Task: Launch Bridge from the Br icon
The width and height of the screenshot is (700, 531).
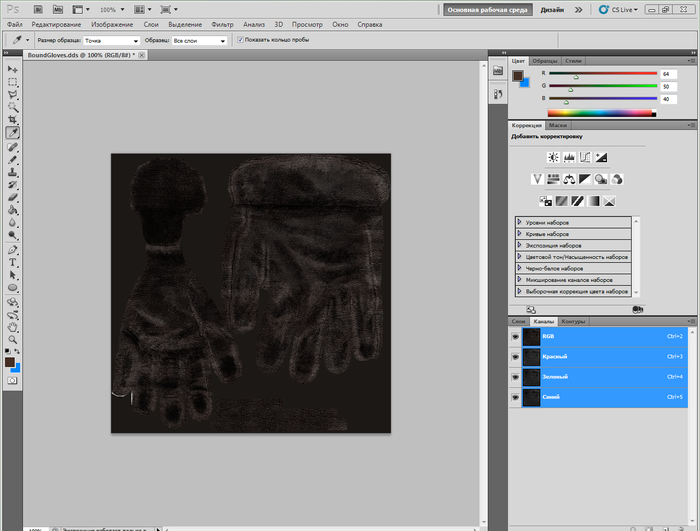Action: coord(38,8)
